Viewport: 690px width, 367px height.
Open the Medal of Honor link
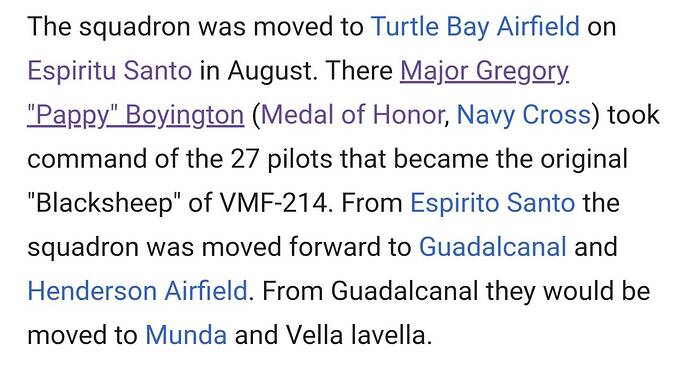(352, 115)
